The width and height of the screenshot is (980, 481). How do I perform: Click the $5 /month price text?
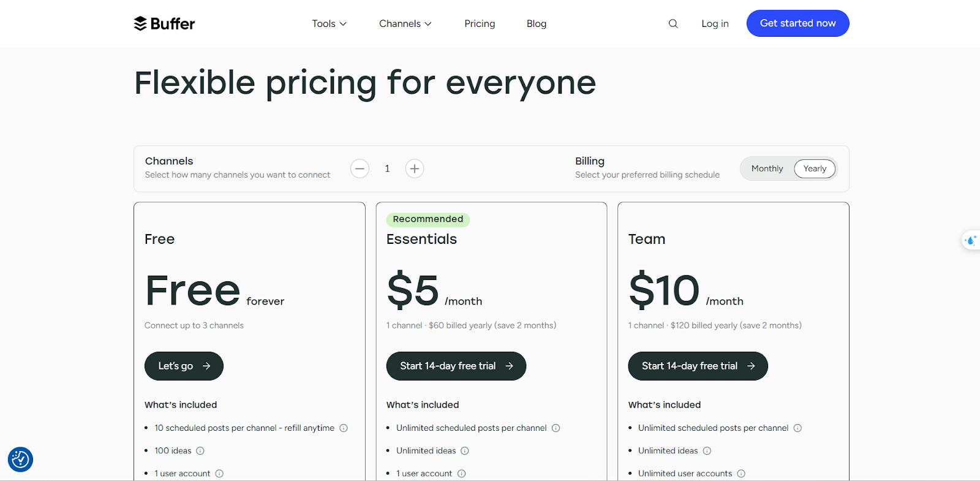[434, 289]
